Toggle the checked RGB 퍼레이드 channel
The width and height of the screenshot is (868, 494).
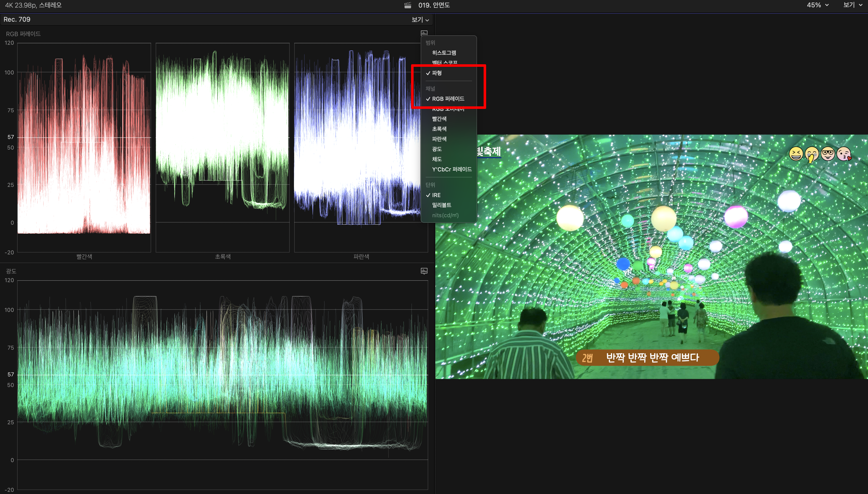click(448, 99)
